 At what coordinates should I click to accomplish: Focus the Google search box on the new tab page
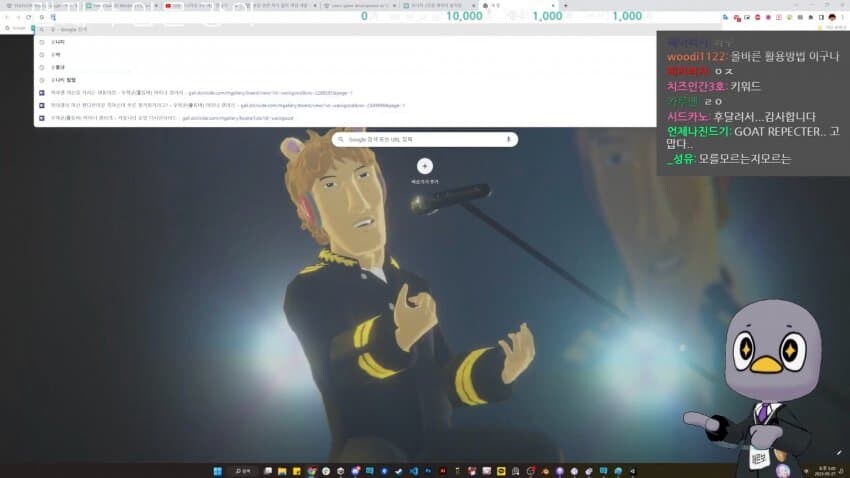tap(424, 139)
